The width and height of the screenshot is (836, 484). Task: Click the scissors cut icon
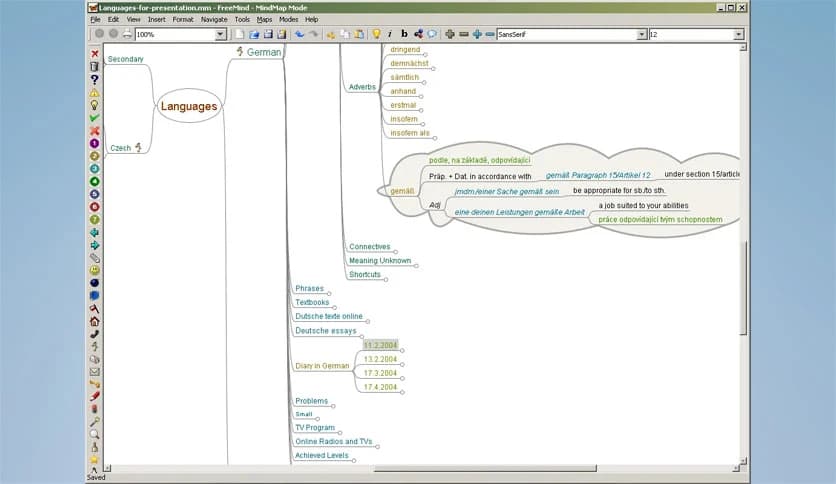point(331,34)
